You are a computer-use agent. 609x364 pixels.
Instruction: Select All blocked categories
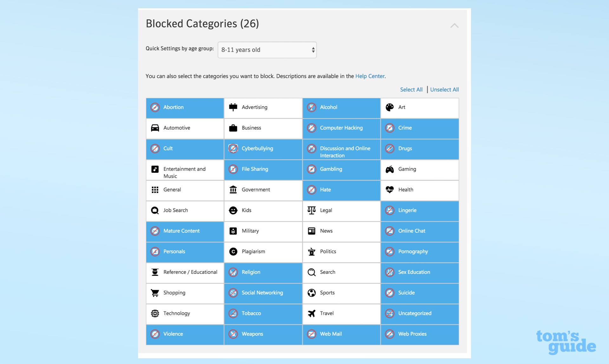point(411,90)
